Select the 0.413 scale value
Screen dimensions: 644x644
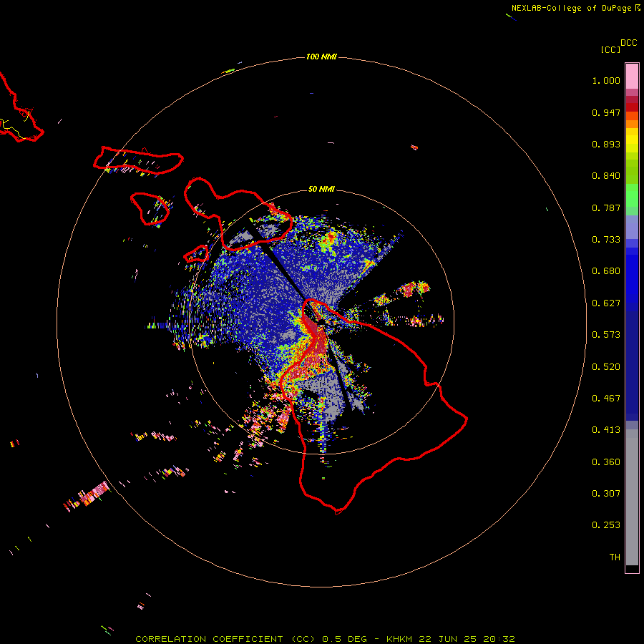(x=606, y=430)
